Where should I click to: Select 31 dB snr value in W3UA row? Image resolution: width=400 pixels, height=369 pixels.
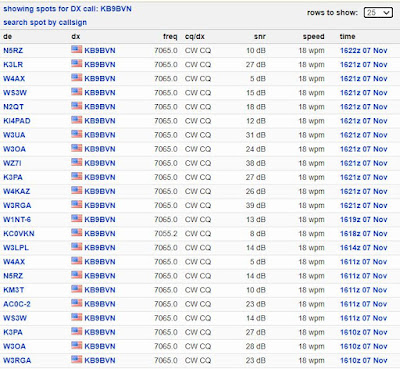point(256,135)
